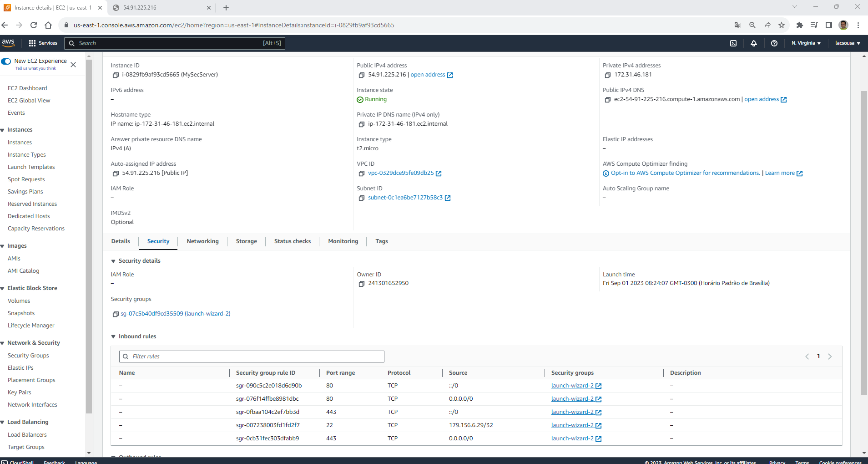868x464 pixels.
Task: Go to previous page of inbound rules
Action: (x=807, y=357)
